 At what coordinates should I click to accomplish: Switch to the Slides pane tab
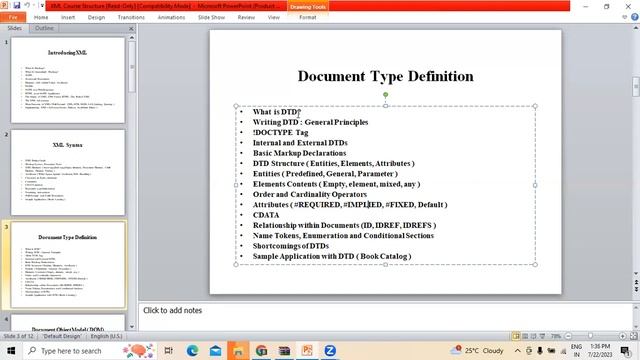(14, 28)
